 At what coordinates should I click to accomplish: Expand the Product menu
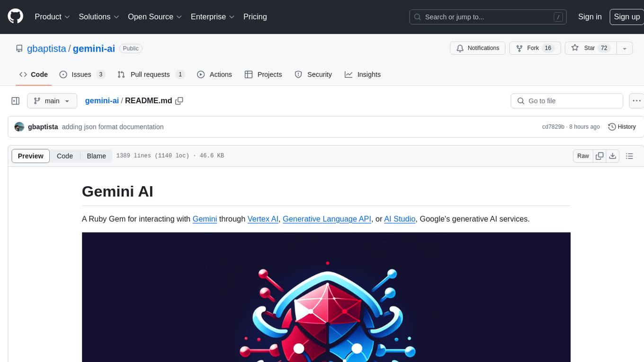click(52, 17)
